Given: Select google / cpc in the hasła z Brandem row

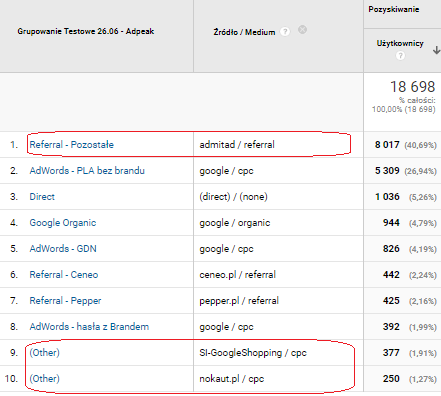Looking at the screenshot, I should click(x=226, y=327).
